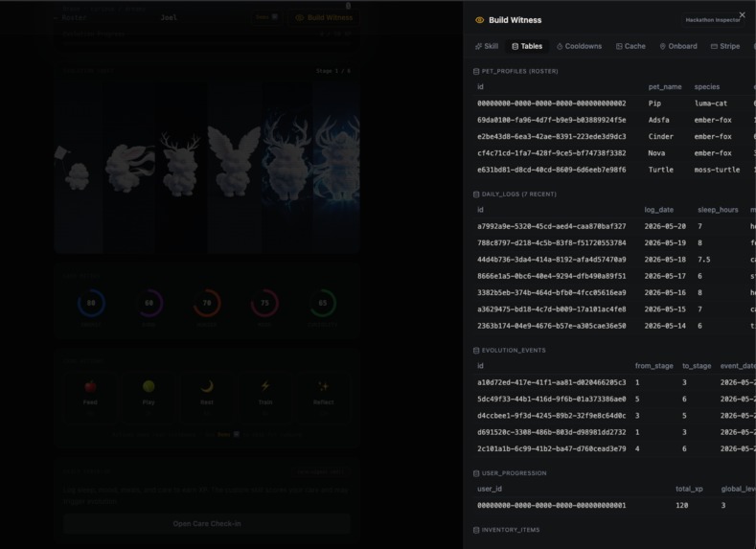The width and height of the screenshot is (756, 549).
Task: Select the first smallest pet evolution stage image
Action: [x=78, y=168]
